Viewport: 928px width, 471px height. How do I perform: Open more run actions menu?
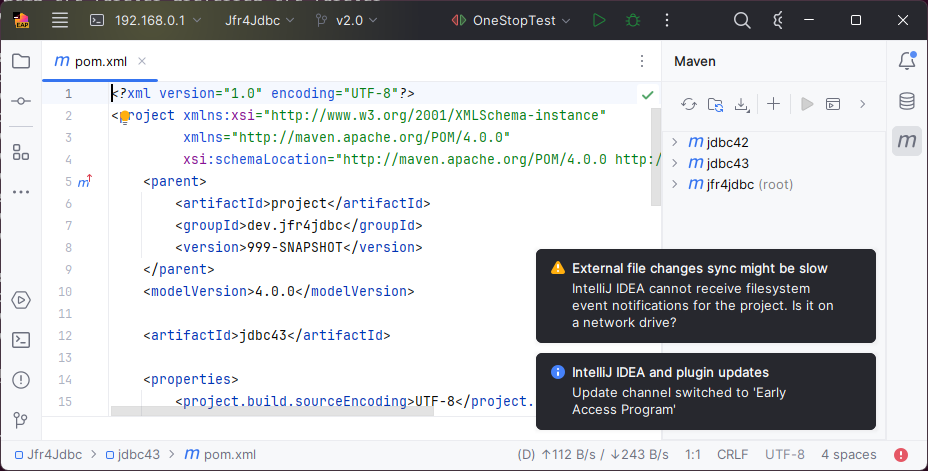coord(667,20)
